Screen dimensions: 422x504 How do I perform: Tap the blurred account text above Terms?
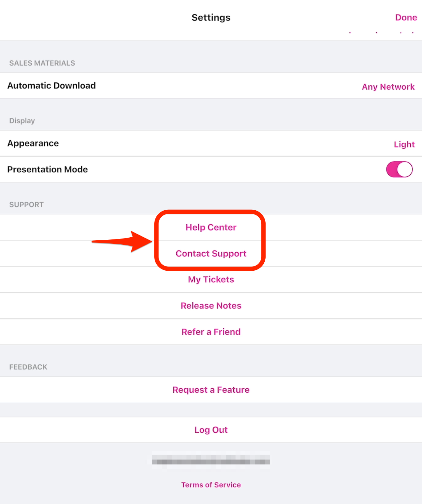(x=211, y=460)
